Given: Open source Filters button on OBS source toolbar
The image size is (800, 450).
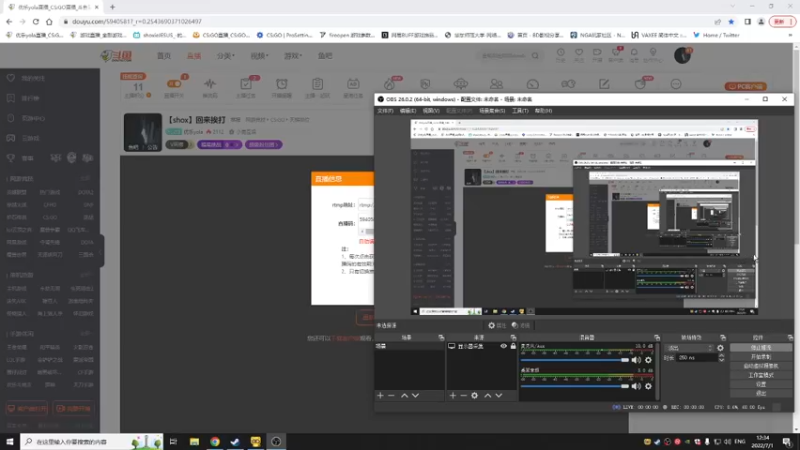Looking at the screenshot, I should 521,326.
